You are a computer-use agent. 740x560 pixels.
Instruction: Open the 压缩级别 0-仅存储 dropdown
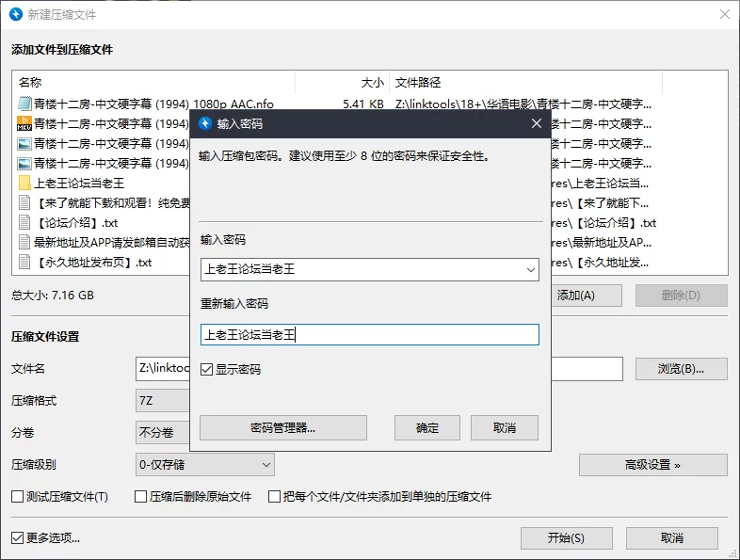[205, 465]
